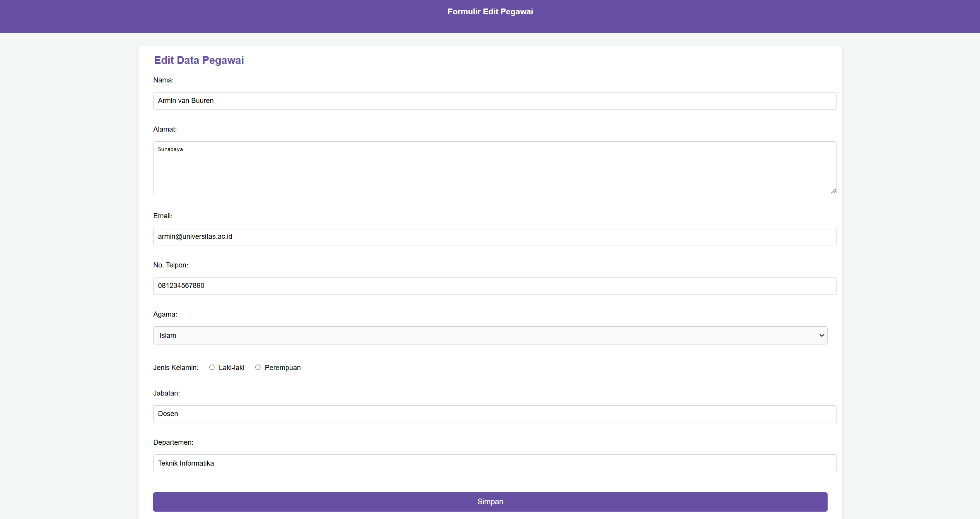Click the Departemen field with Teknik Informatika
Image resolution: width=980 pixels, height=519 pixels.
495,463
